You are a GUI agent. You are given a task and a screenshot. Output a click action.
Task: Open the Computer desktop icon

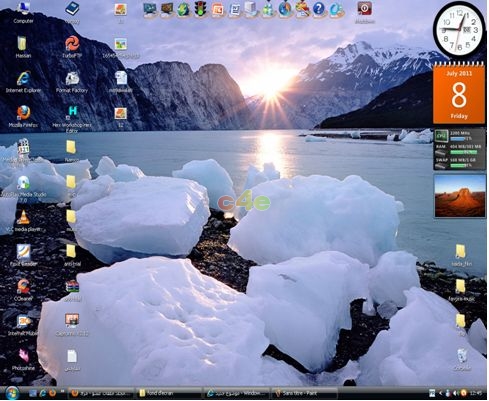point(23,12)
